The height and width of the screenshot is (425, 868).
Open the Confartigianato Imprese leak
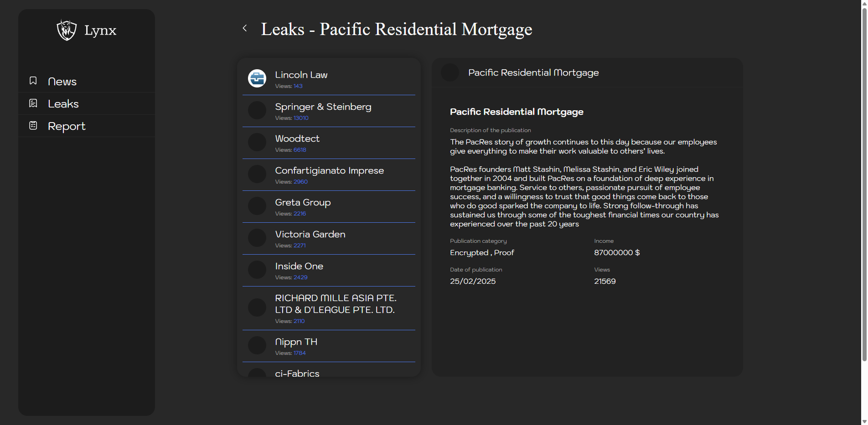tap(329, 171)
